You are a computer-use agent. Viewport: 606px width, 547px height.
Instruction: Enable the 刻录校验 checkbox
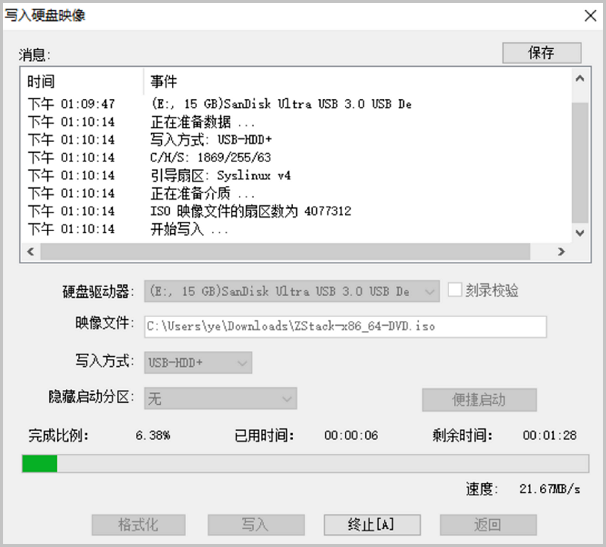click(x=455, y=291)
